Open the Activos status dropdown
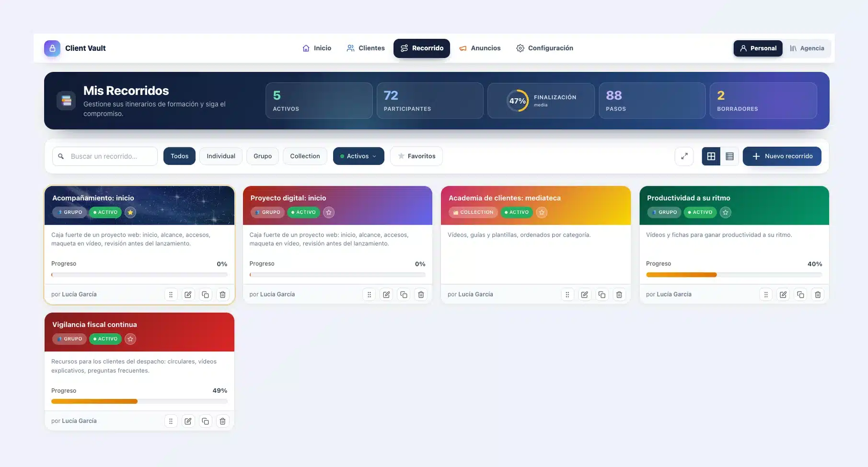Image resolution: width=868 pixels, height=467 pixels. [x=359, y=156]
